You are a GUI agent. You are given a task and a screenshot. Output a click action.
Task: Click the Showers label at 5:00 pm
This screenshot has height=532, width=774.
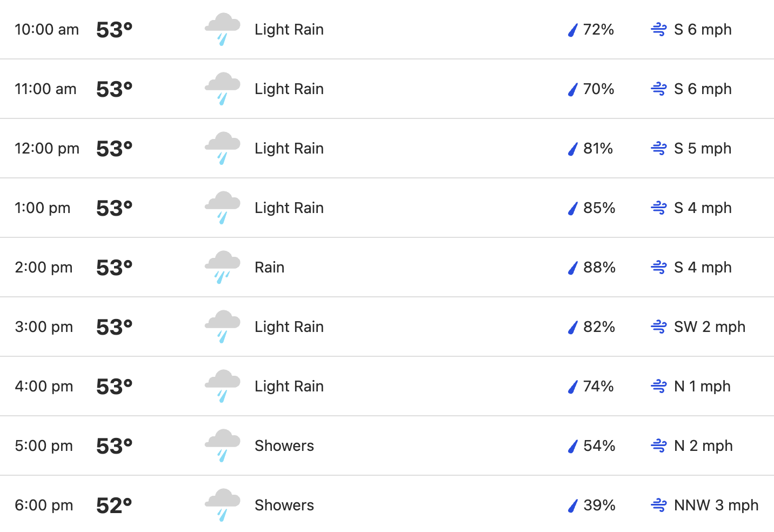(284, 445)
